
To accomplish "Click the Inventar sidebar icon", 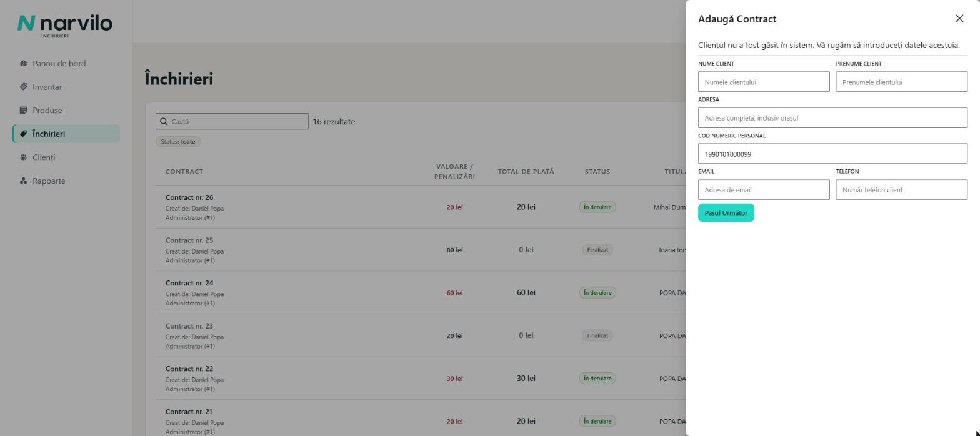I will click(x=23, y=87).
